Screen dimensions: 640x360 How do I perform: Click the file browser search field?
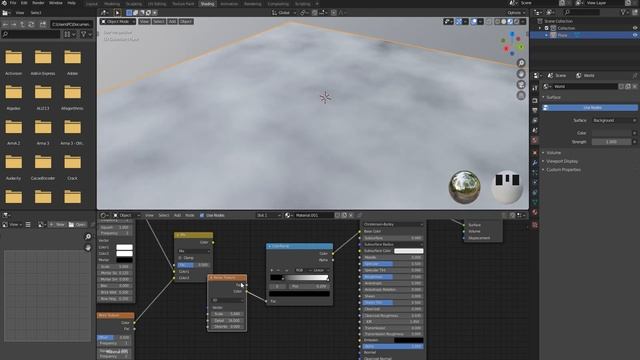[x=31, y=35]
